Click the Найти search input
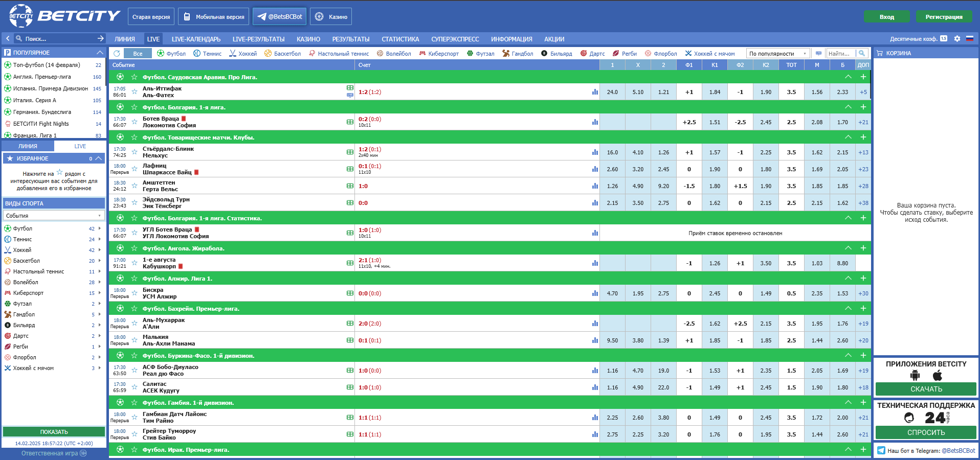The width and height of the screenshot is (980, 460). [841, 53]
